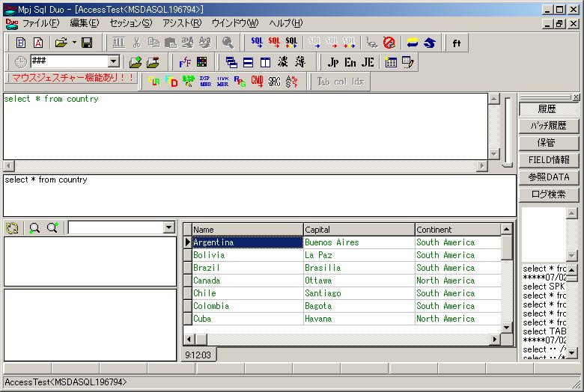Screen dimensions: 584x392
Task: Open the ### combo box dropdown
Action: point(113,61)
